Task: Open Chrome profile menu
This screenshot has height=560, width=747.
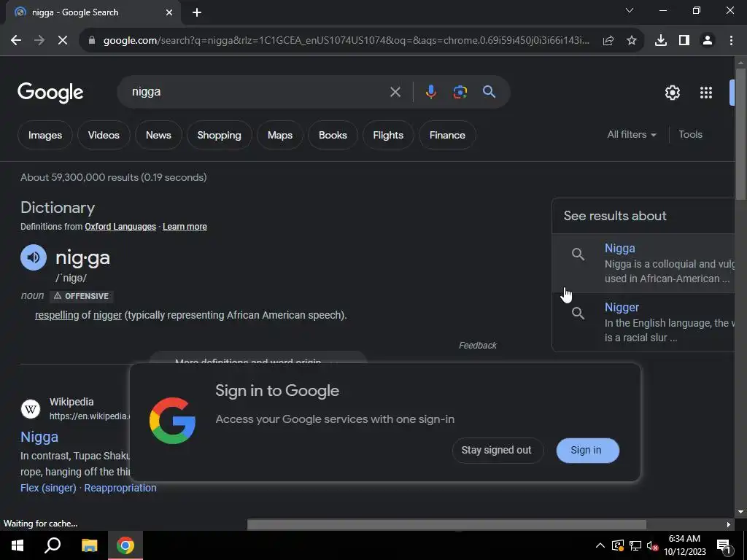Action: [708, 41]
